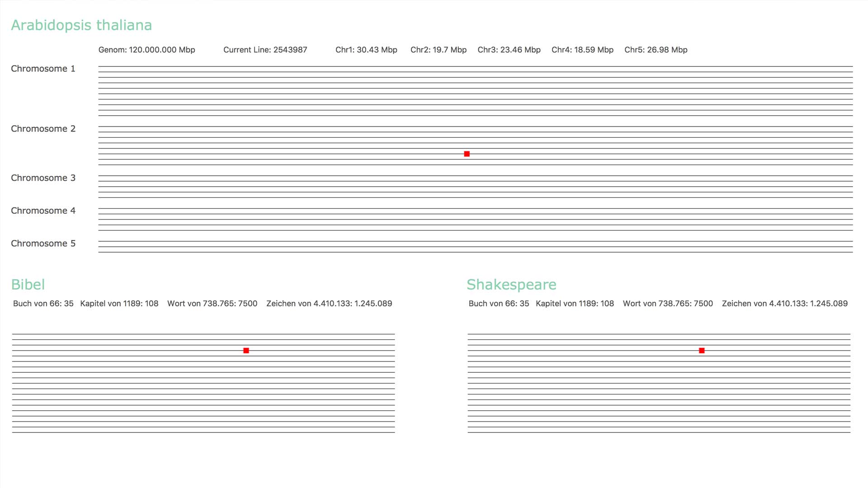Click the Chr5: 26.98 Mbp value

tap(656, 50)
